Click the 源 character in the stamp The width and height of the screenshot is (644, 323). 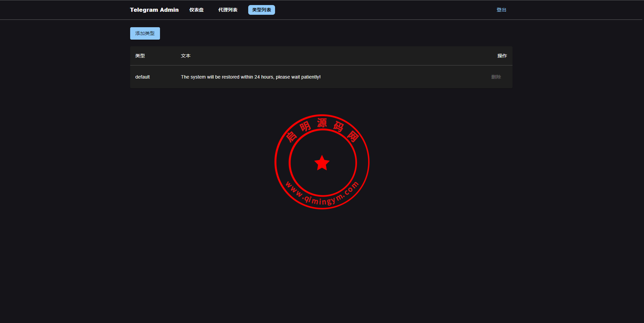[322, 123]
